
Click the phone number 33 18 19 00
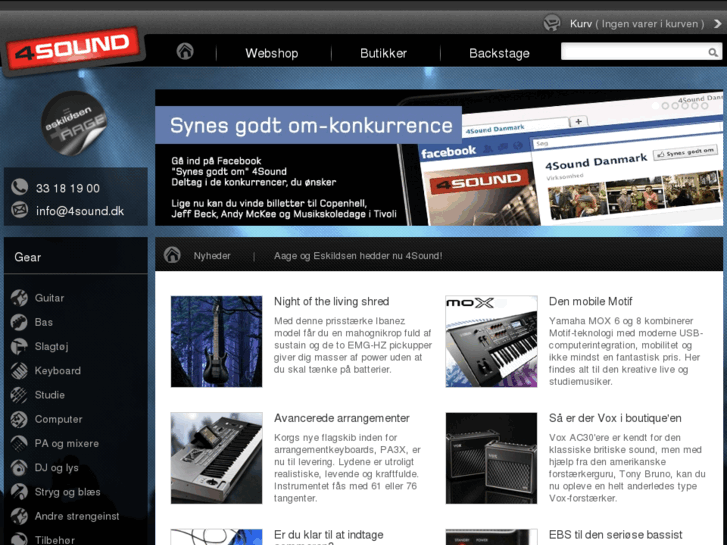[68, 188]
